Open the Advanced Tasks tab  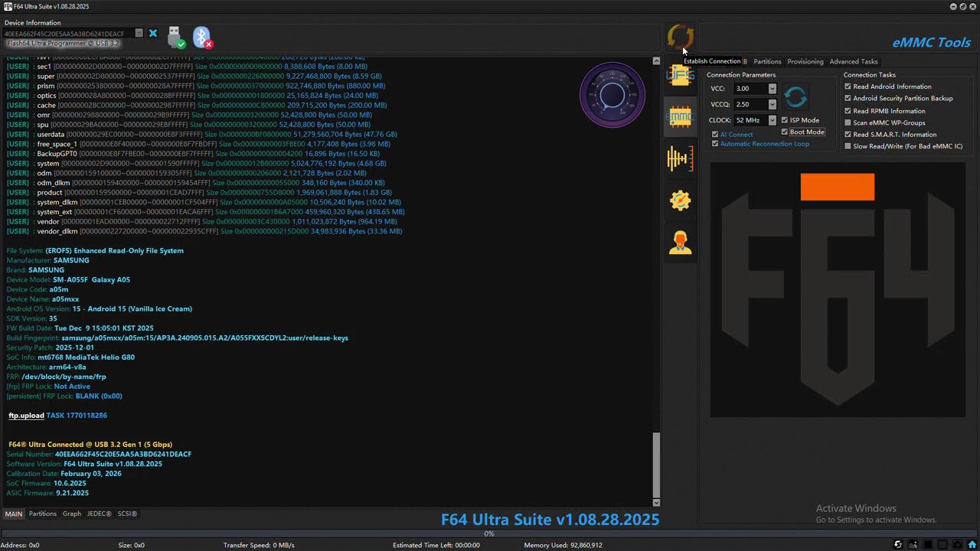854,61
